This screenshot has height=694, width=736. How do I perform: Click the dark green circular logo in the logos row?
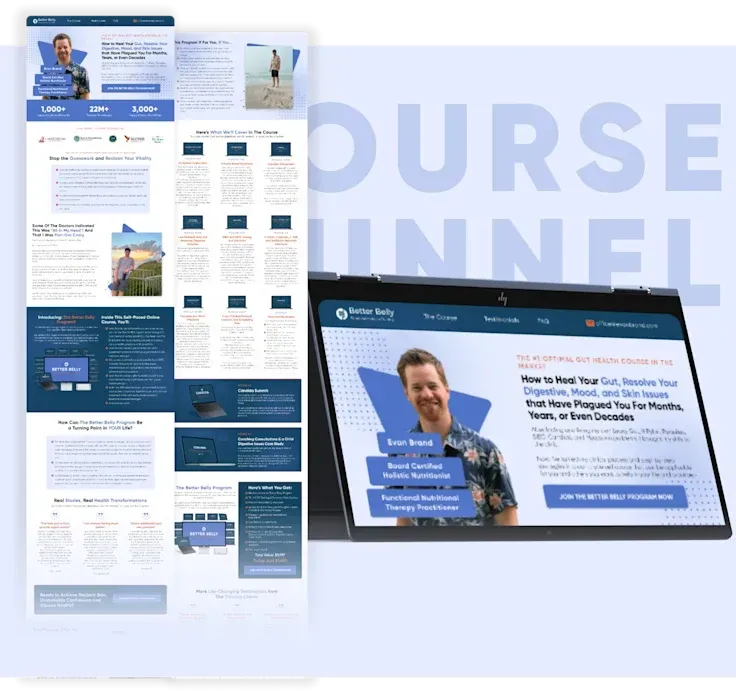coord(113,139)
